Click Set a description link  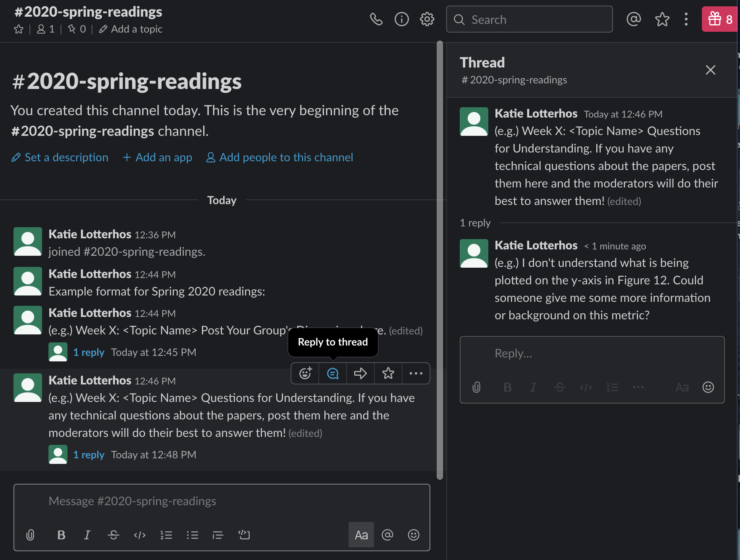(60, 157)
